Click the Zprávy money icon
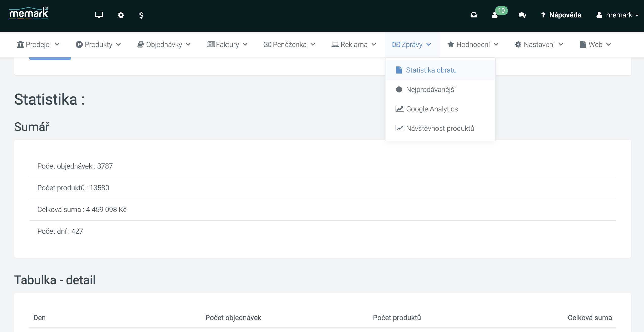This screenshot has width=644, height=332. (x=396, y=44)
